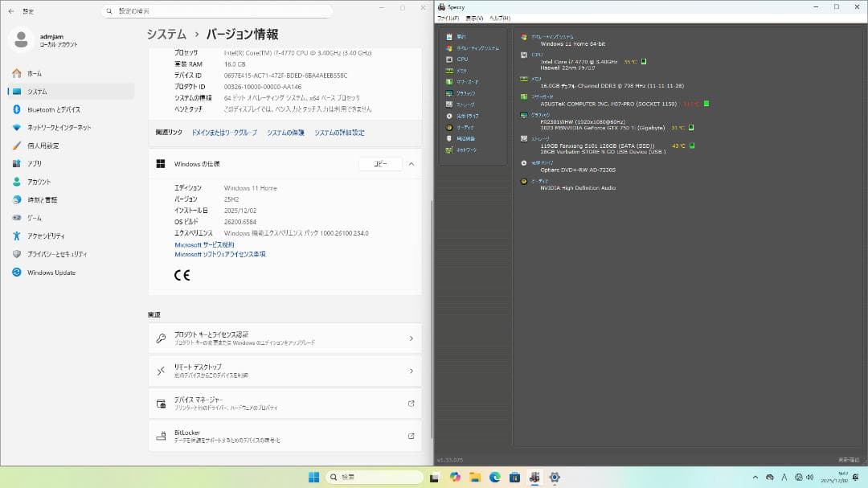Viewport: 868px width, 488px height.
Task: Open the 概要 summary view in Speccy
Action: pos(461,36)
